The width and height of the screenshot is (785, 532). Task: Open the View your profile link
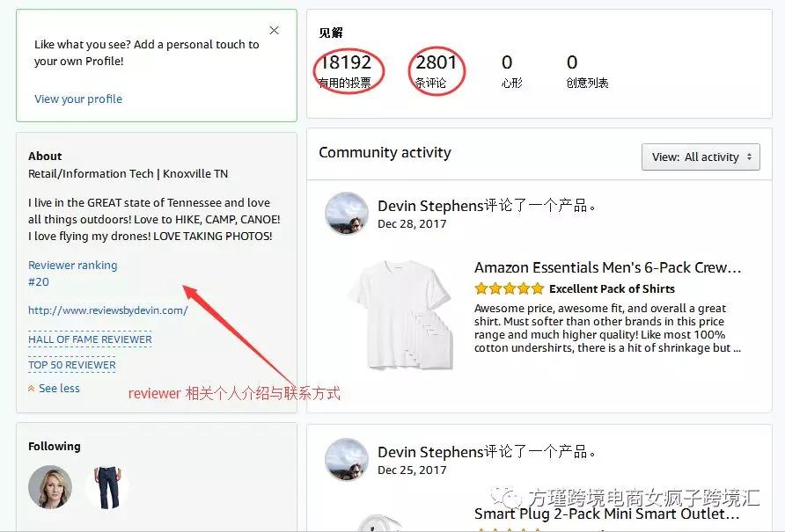(x=78, y=99)
